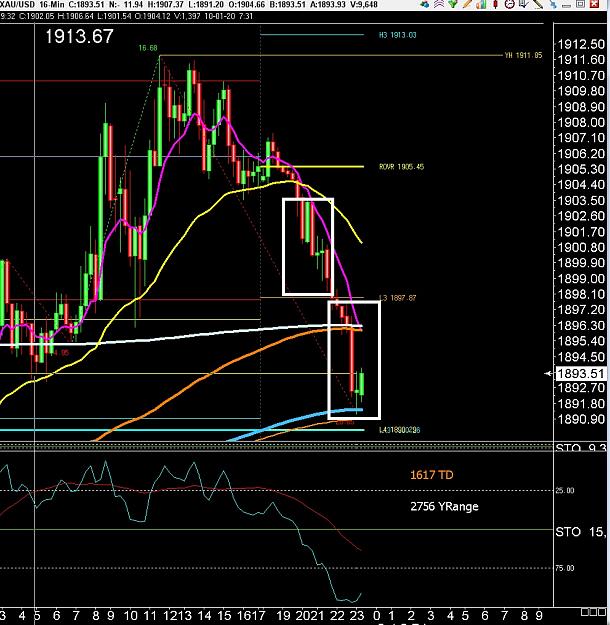Screen dimensions: 610x625
Task: Click the red candlestick chart-type icon
Action: tap(496, 4)
